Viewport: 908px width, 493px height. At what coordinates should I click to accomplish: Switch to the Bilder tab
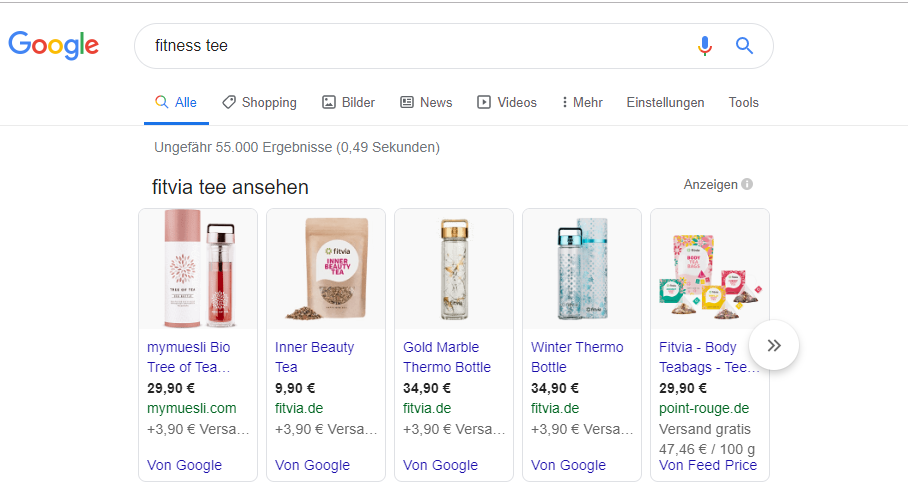(x=348, y=102)
